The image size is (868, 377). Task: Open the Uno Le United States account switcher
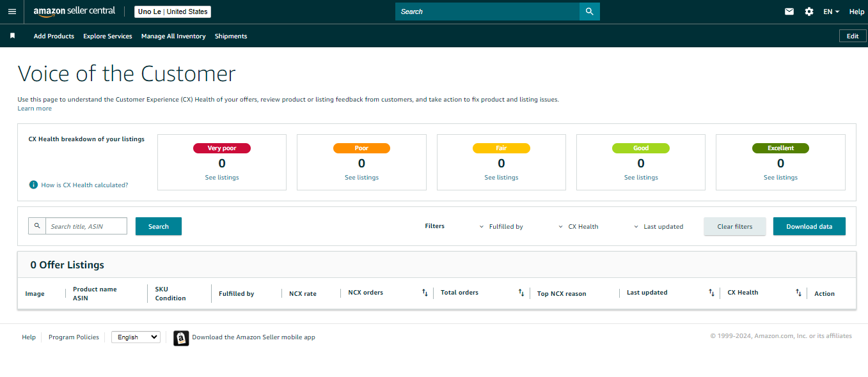173,12
